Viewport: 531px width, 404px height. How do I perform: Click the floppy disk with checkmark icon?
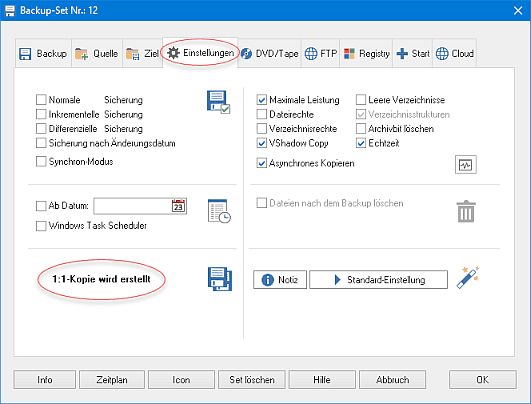pos(218,102)
